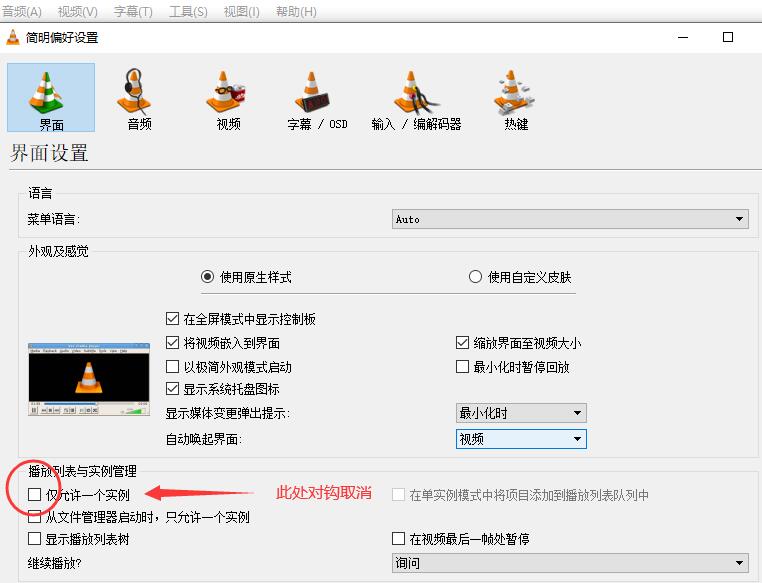Screen dimensions: 762x583
Task: Enable 以极简外观模式启动
Action: coord(173,366)
